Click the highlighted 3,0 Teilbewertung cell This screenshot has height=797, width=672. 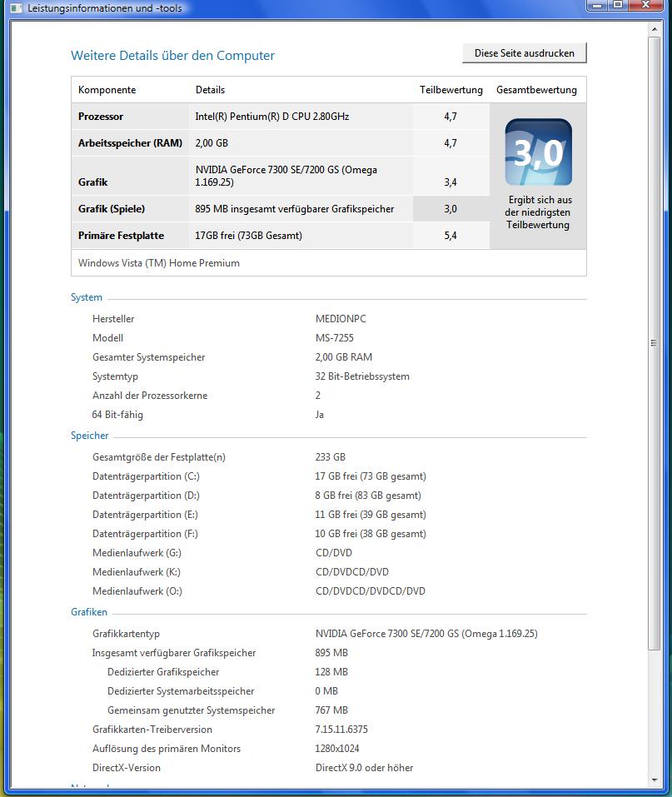click(x=450, y=209)
